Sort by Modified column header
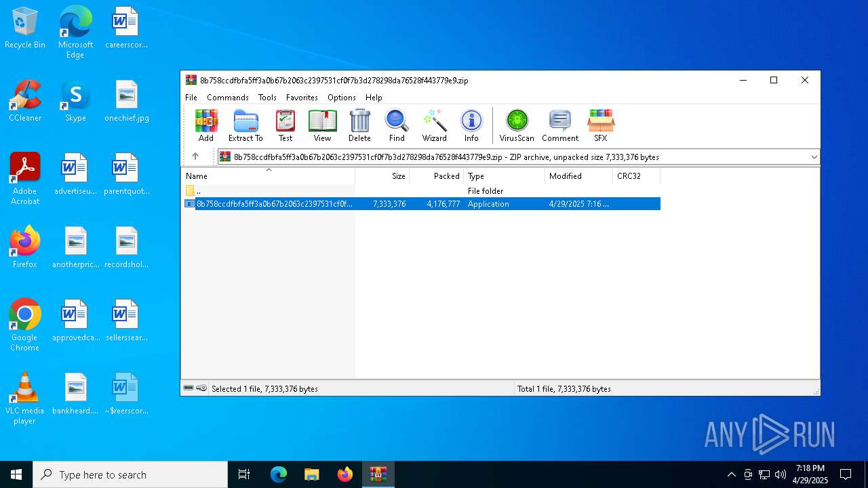868x488 pixels. (579, 176)
